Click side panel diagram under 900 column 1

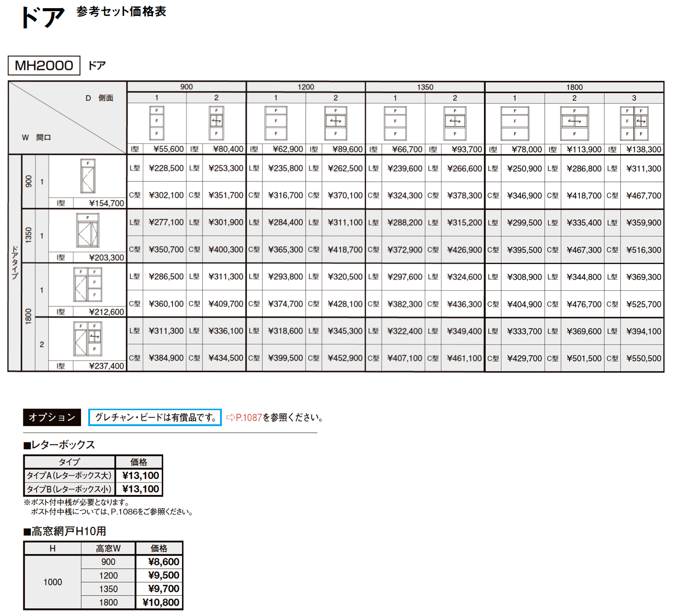coord(157,123)
